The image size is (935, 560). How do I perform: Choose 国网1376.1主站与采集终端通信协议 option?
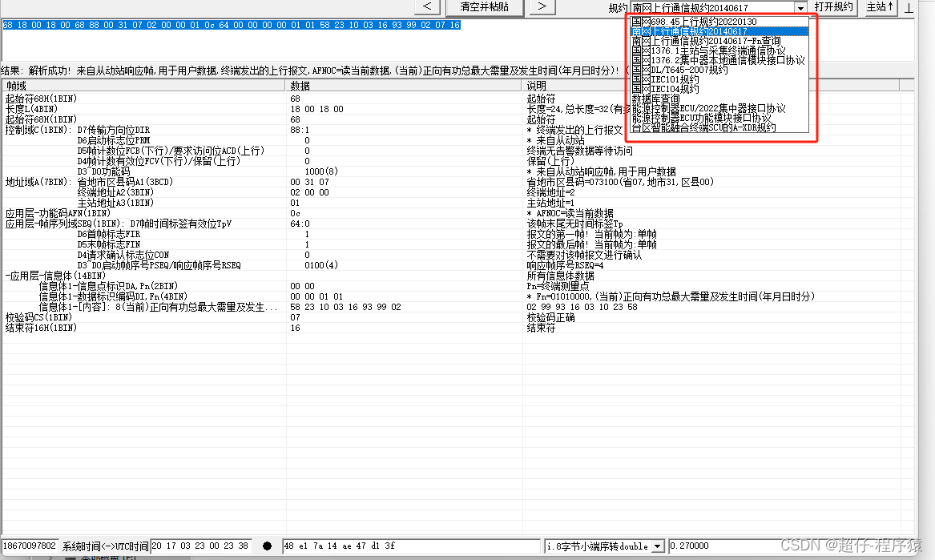(x=719, y=50)
